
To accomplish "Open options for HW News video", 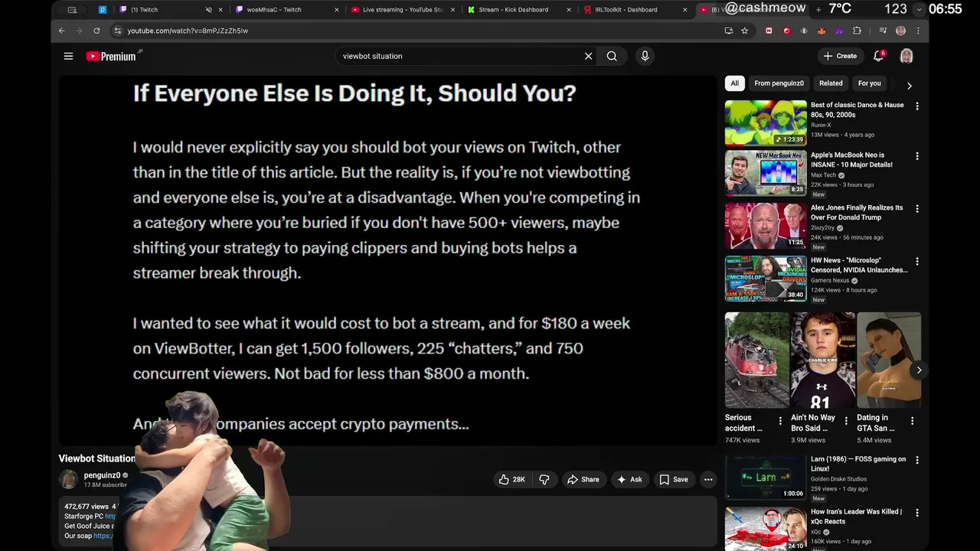I will 916,262.
